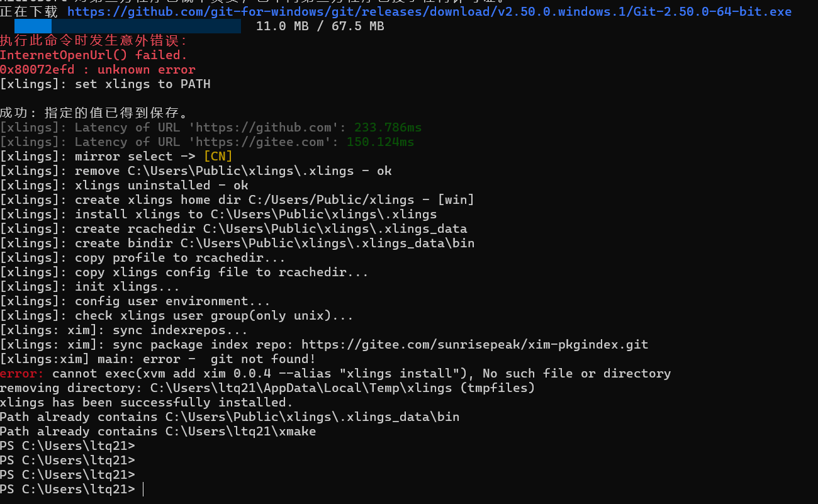This screenshot has width=818, height=504.
Task: Click the 233.786ms latency value
Action: [x=388, y=128]
